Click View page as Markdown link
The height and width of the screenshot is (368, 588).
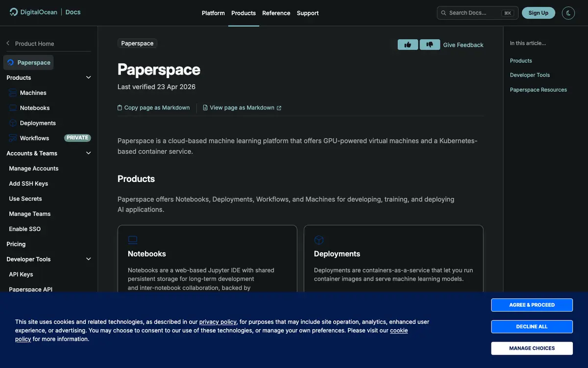tap(242, 107)
